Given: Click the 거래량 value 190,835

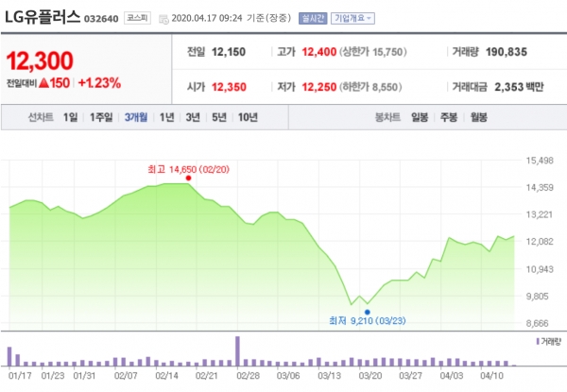Looking at the screenshot, I should (x=507, y=52).
